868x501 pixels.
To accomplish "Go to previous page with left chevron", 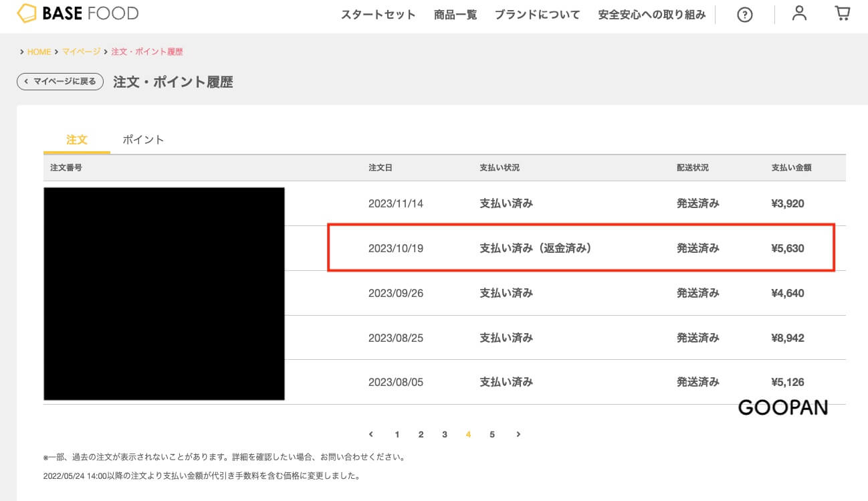I will click(371, 434).
